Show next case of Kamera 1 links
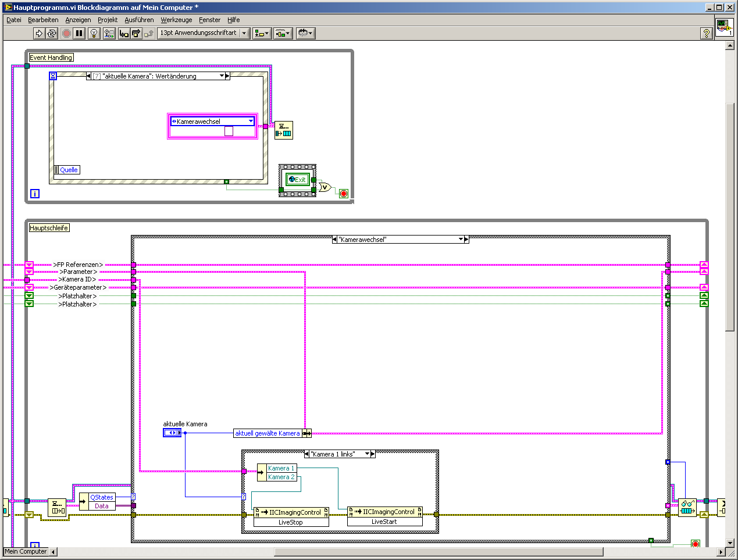The width and height of the screenshot is (738, 560). 373,454
